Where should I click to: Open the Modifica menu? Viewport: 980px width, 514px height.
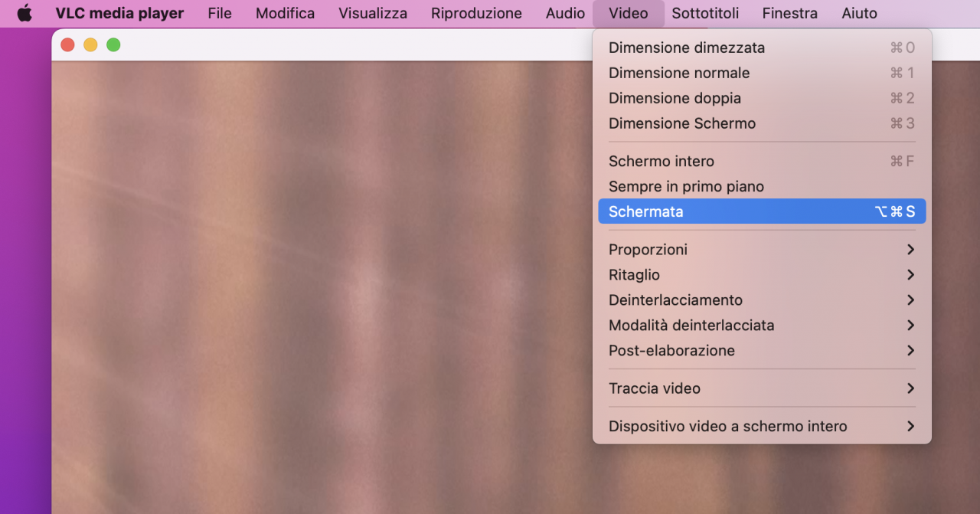[x=285, y=13]
